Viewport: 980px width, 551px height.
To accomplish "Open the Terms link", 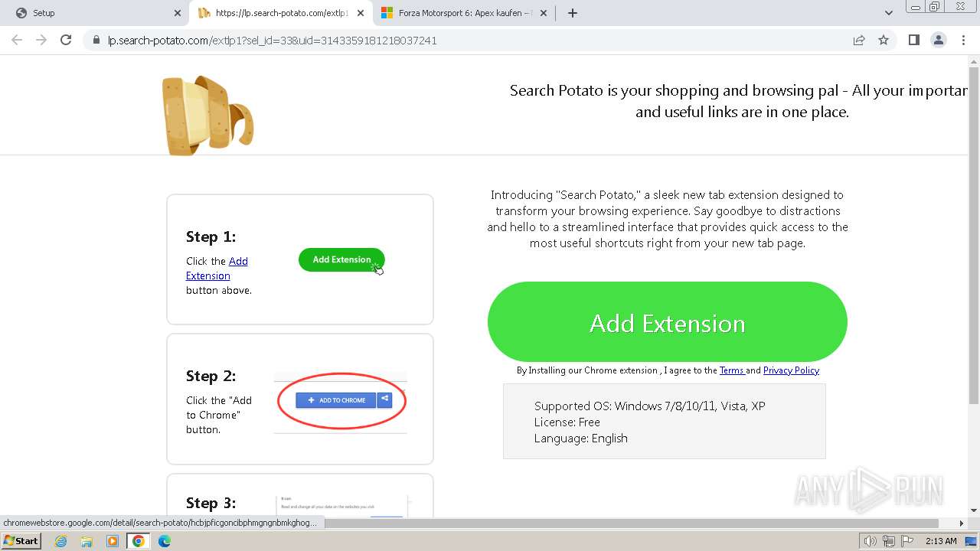I will [x=732, y=370].
